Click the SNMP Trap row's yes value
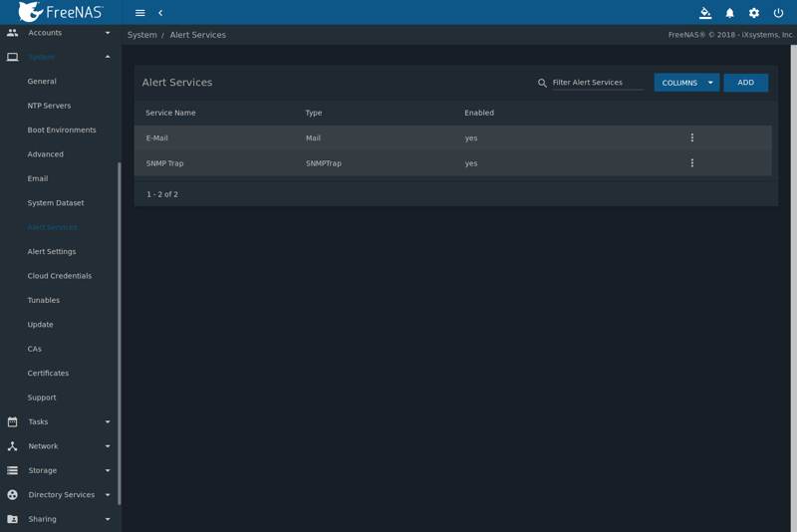This screenshot has width=797, height=532. pos(471,163)
